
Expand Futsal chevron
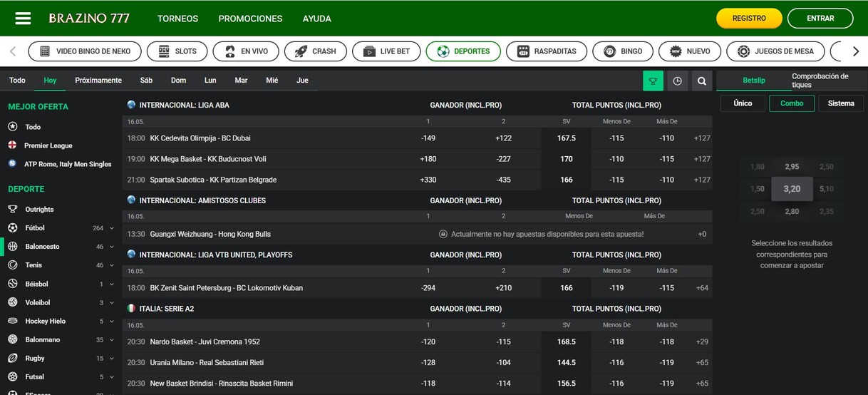click(x=111, y=377)
